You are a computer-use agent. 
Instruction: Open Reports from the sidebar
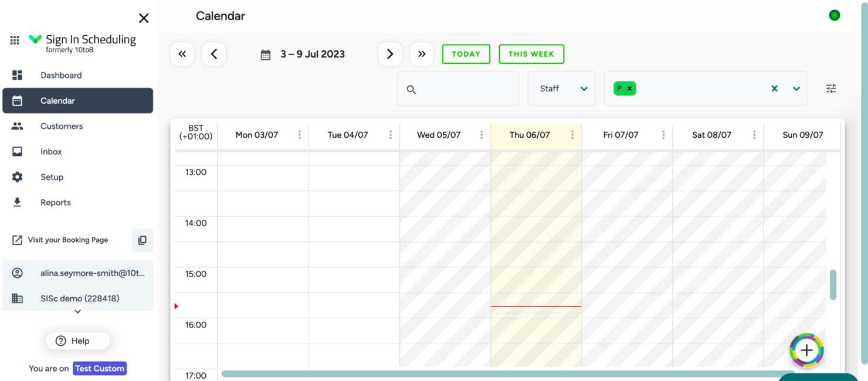[x=55, y=202]
